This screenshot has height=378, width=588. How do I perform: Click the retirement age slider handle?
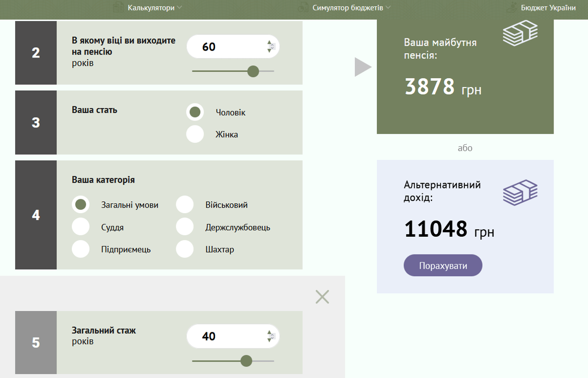point(253,71)
